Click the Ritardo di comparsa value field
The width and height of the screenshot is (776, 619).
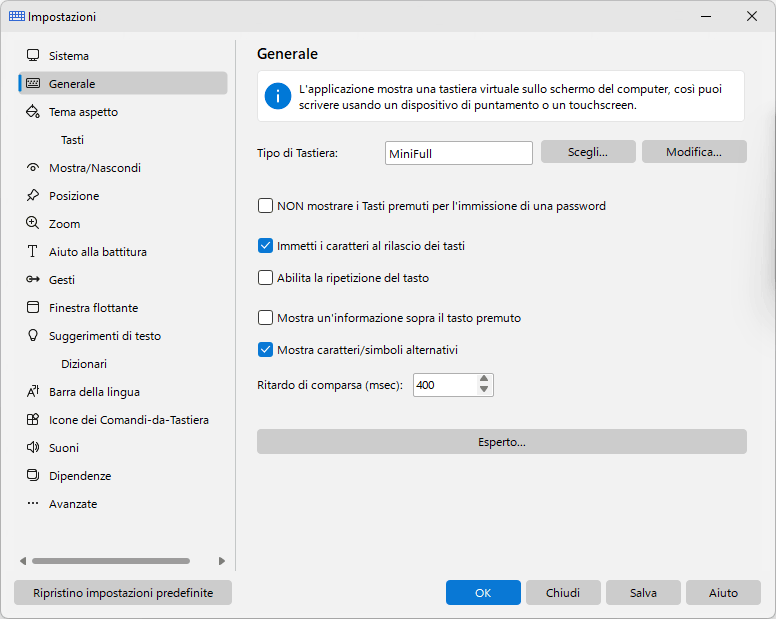tap(445, 385)
